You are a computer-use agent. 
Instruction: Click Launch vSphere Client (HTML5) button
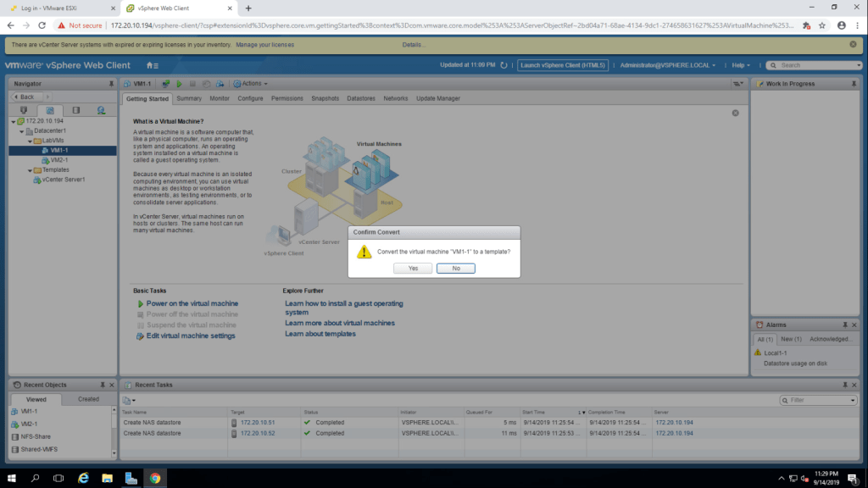563,65
